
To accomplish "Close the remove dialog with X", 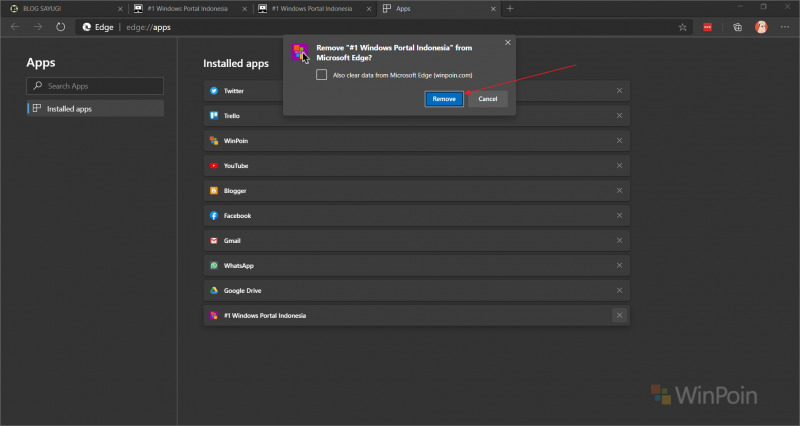I will point(508,42).
